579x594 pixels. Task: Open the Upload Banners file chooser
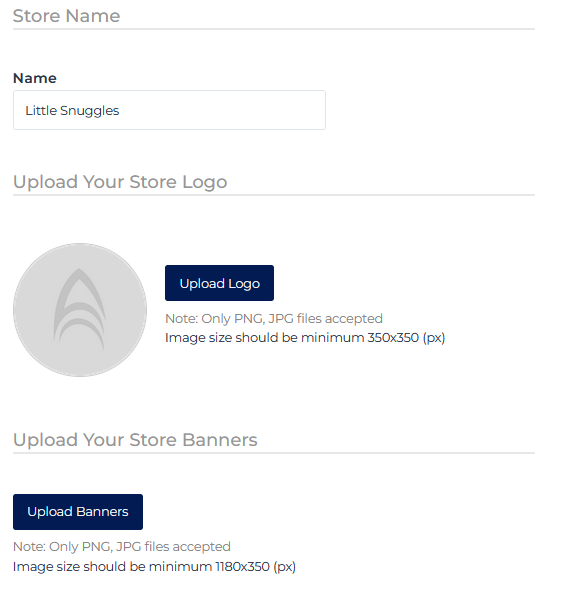coord(78,512)
